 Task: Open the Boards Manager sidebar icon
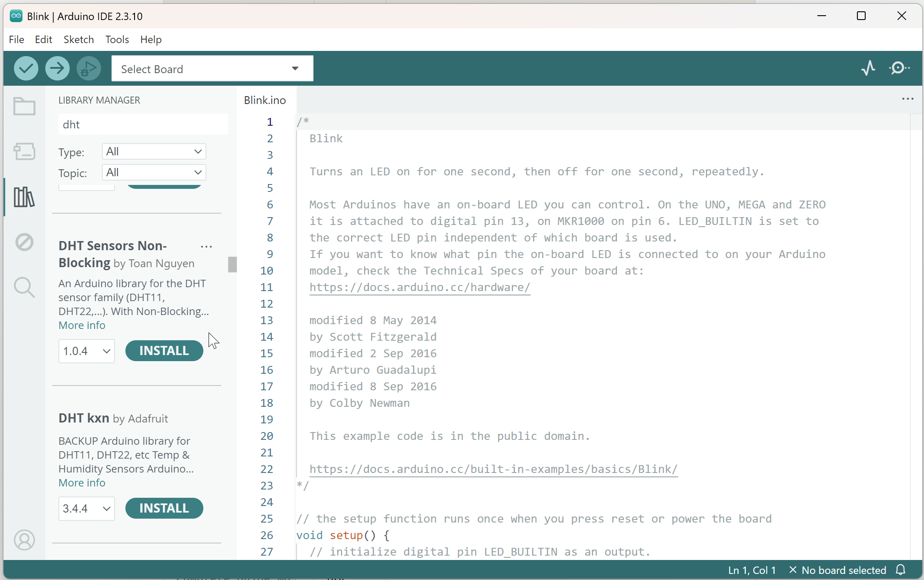pos(24,151)
